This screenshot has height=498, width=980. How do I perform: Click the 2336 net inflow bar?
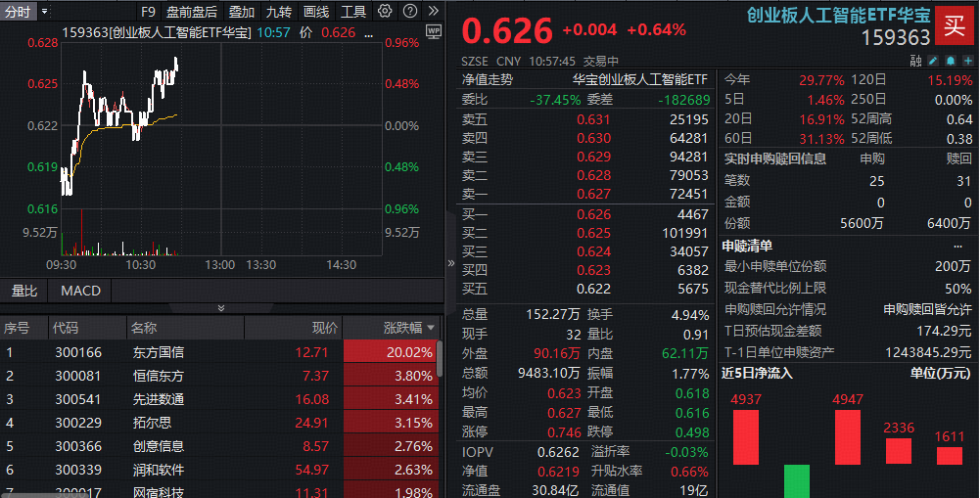(x=899, y=451)
